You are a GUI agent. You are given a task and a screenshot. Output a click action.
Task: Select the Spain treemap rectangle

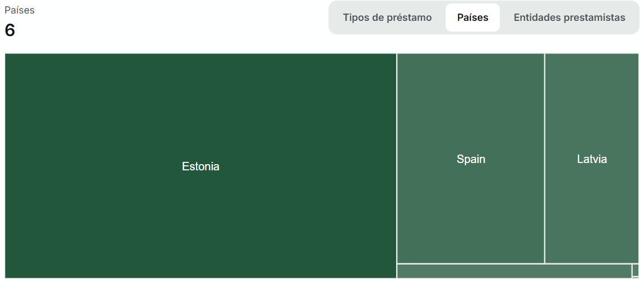point(470,159)
